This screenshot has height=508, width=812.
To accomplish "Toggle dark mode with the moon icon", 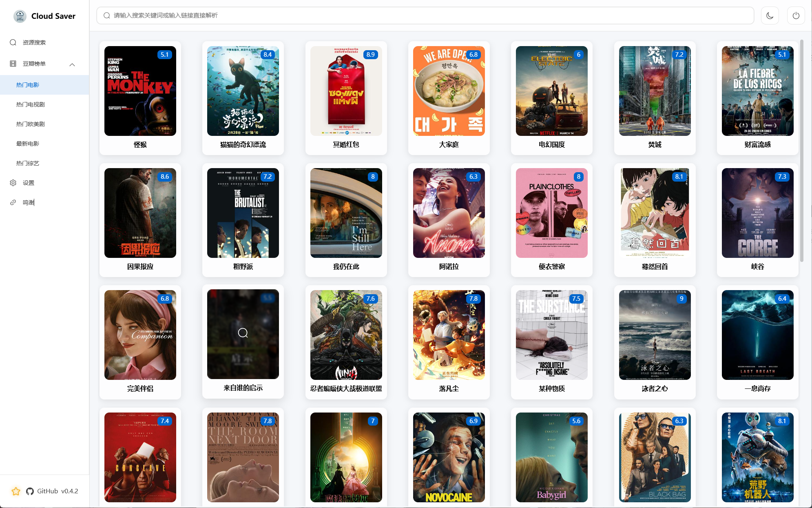I will (770, 16).
